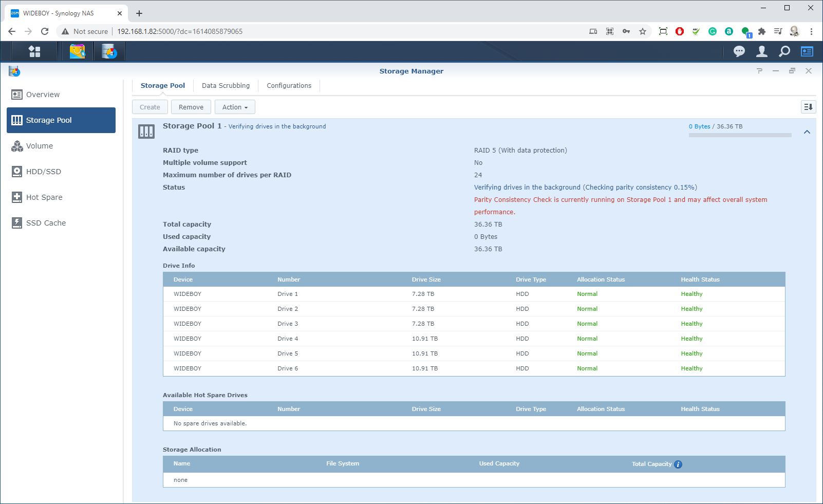
Task: Open the sort order icon button
Action: click(x=808, y=107)
